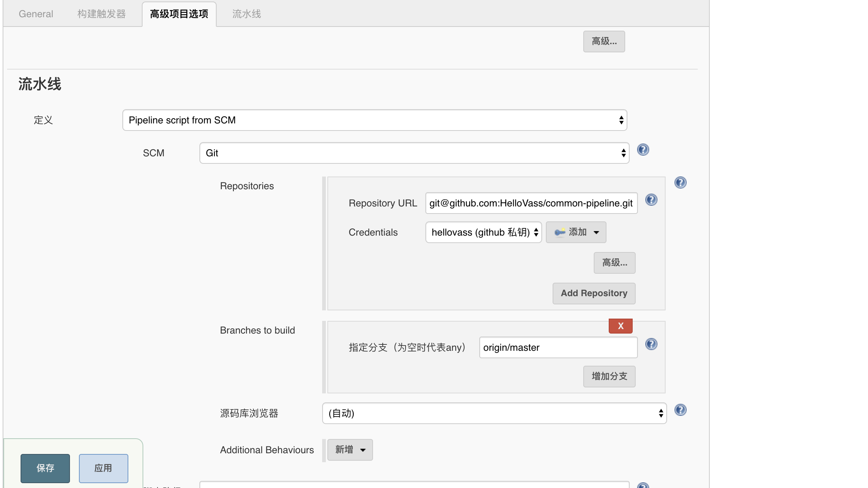Focus the Repository URL input field

531,203
